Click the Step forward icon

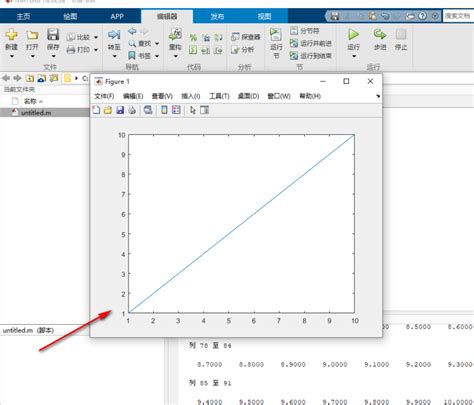click(380, 34)
